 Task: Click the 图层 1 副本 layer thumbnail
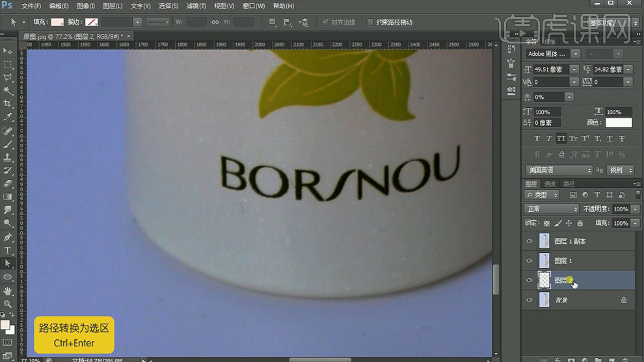[x=544, y=241]
